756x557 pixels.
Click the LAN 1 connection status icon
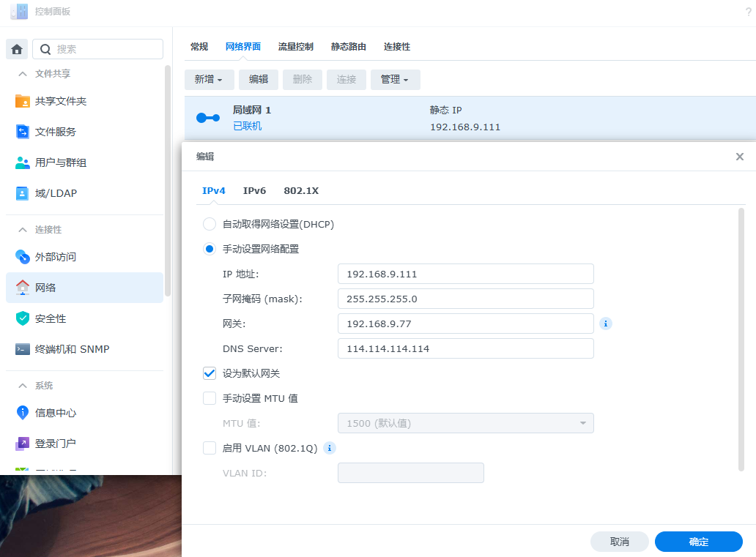click(208, 118)
